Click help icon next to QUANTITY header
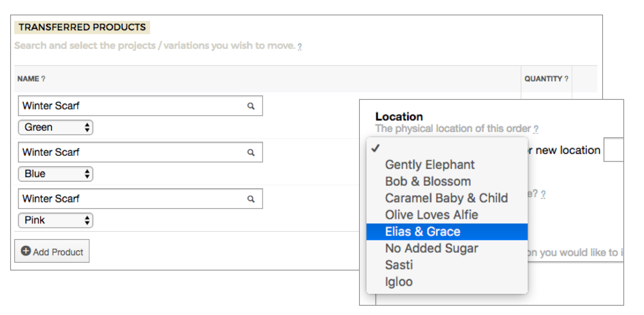The height and width of the screenshot is (315, 644). click(x=566, y=79)
